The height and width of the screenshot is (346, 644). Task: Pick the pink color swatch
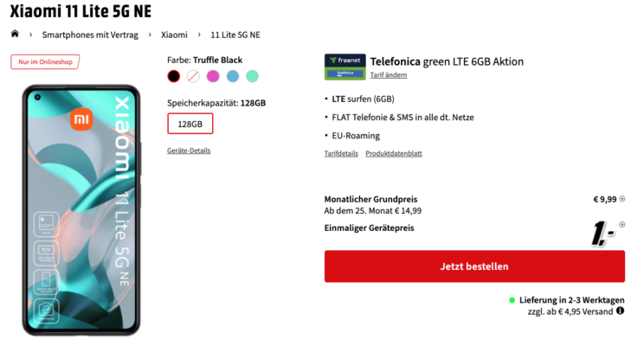pyautogui.click(x=213, y=76)
